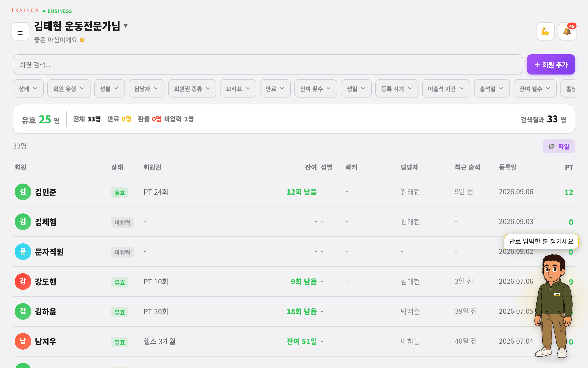The width and height of the screenshot is (588, 368).
Task: Click the 유효 25 명 summary
Action: pos(41,120)
